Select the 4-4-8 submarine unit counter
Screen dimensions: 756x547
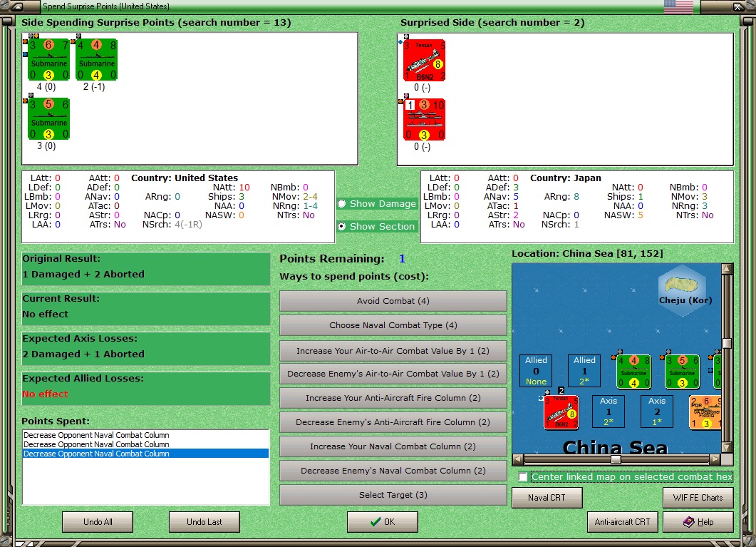pyautogui.click(x=97, y=60)
